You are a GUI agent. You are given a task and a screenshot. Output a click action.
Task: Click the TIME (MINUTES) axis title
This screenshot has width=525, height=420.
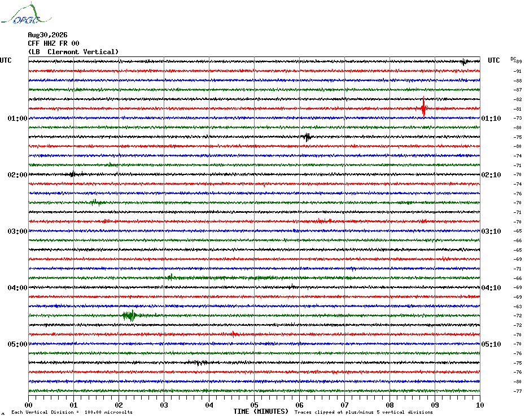click(261, 412)
